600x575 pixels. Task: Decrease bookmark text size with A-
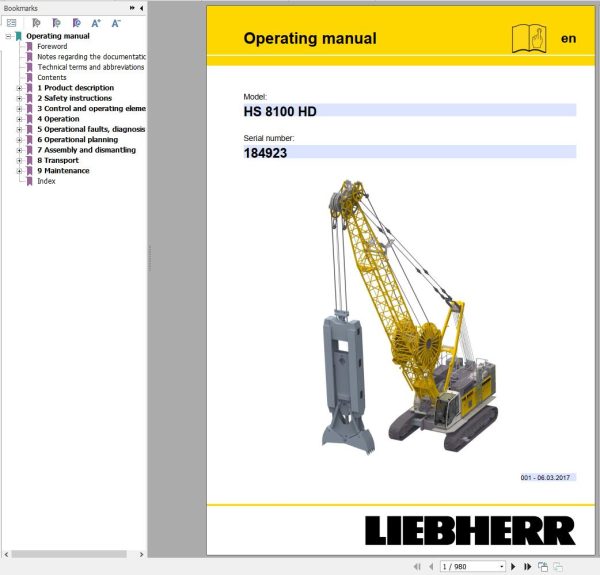pyautogui.click(x=116, y=23)
